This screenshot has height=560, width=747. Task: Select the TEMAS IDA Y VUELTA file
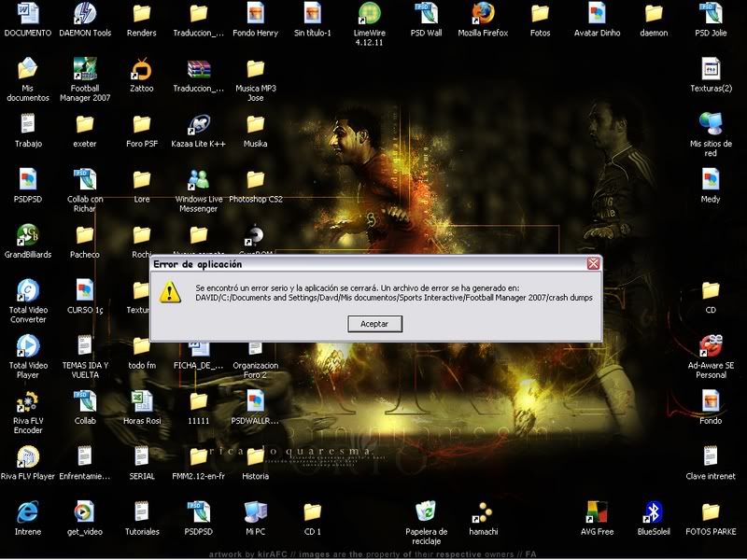85,346
